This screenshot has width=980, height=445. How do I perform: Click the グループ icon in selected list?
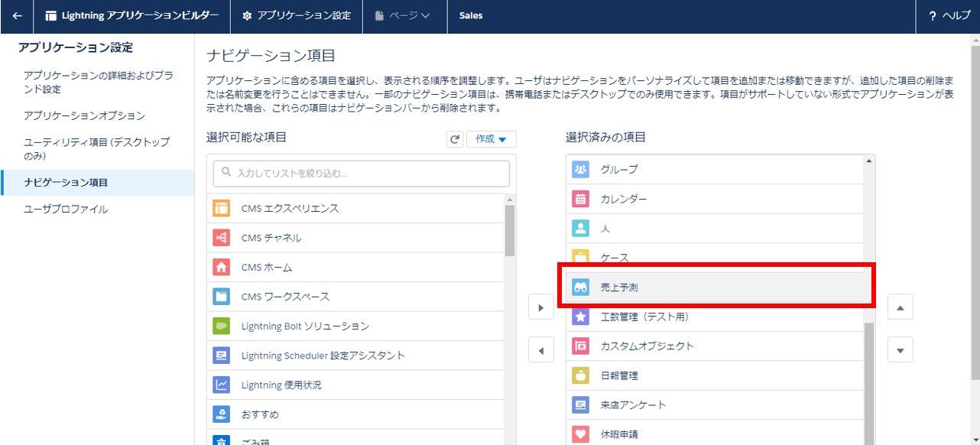point(580,169)
